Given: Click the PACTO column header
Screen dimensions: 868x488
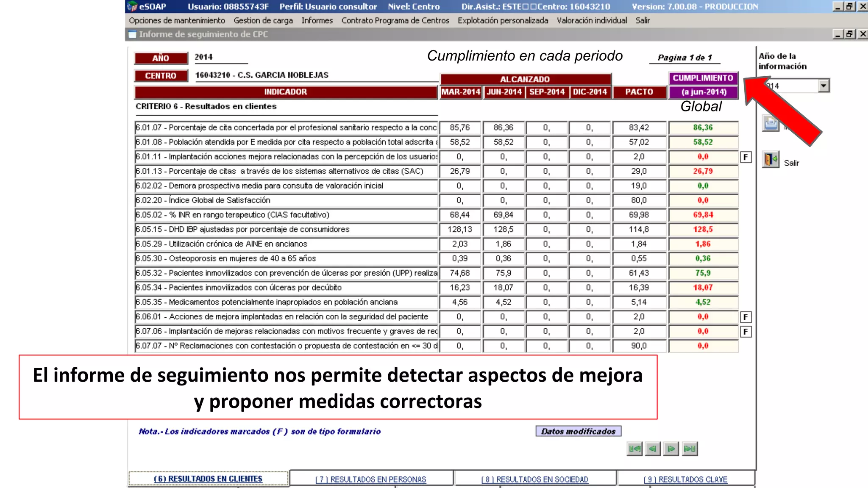Looking at the screenshot, I should point(639,92).
